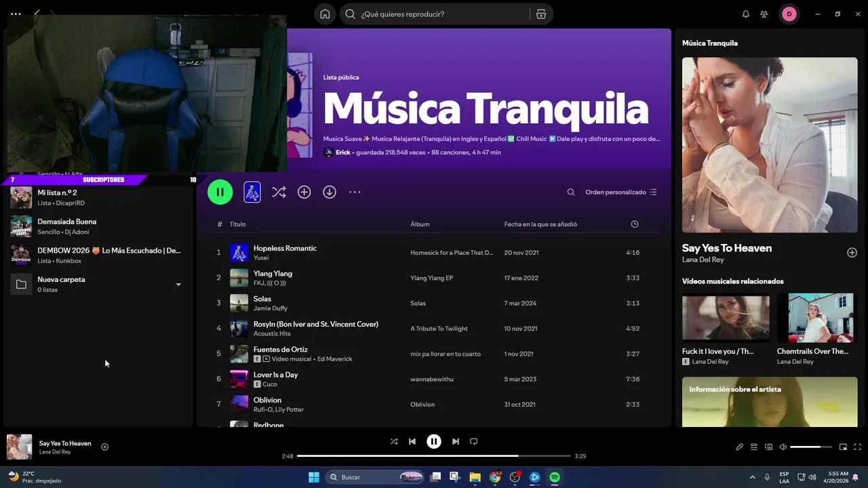The width and height of the screenshot is (868, 488).
Task: Skip to the previous track
Action: [412, 441]
